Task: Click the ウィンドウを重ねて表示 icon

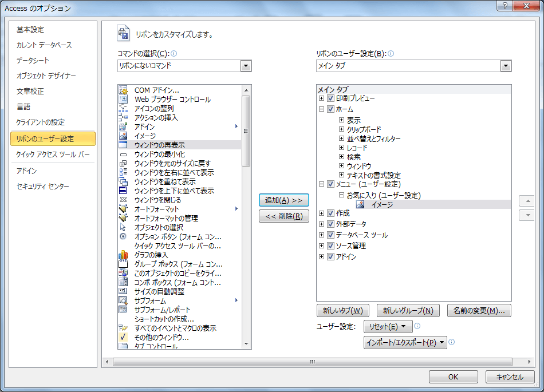Action: [123, 181]
